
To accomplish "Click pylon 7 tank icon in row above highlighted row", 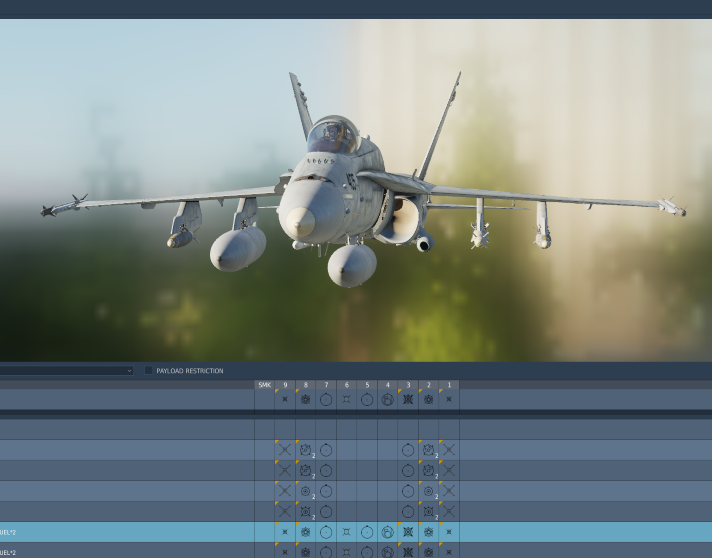I will point(326,512).
